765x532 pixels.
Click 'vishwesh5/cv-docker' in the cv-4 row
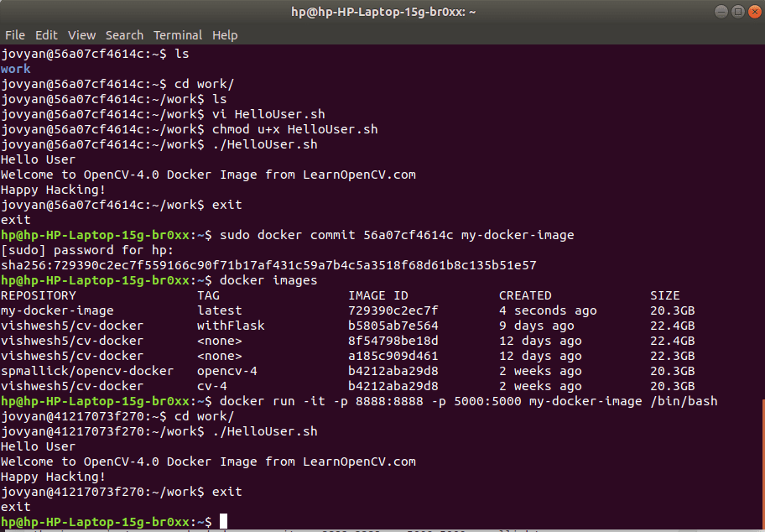click(x=72, y=387)
